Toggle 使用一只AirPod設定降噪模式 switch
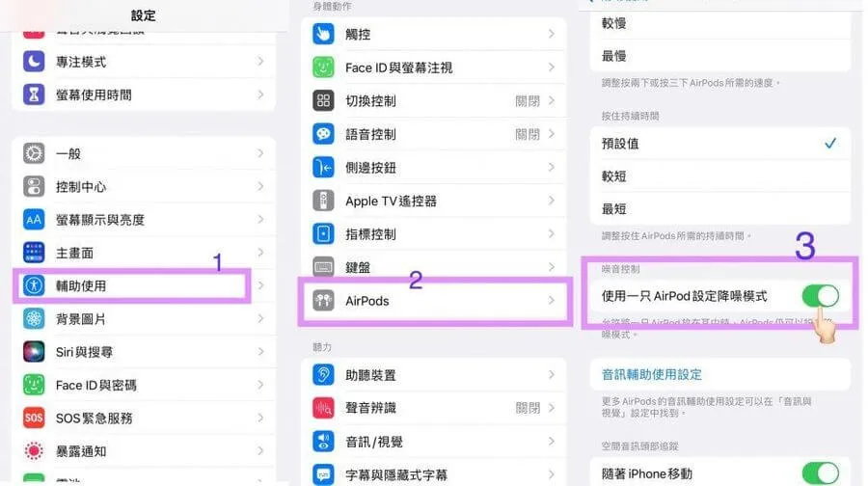 click(x=821, y=296)
